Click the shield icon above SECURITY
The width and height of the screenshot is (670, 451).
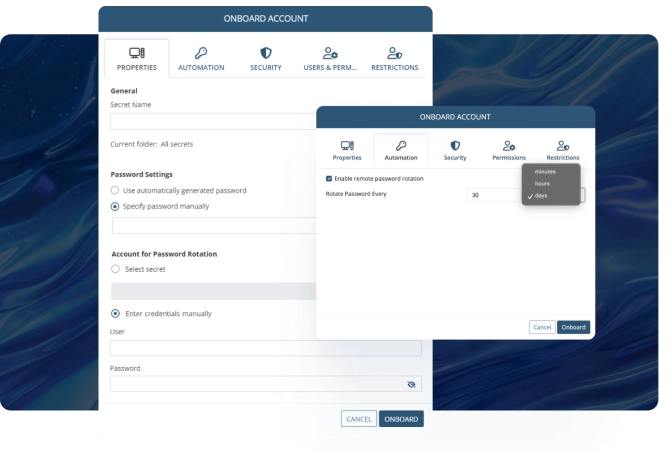[x=266, y=53]
